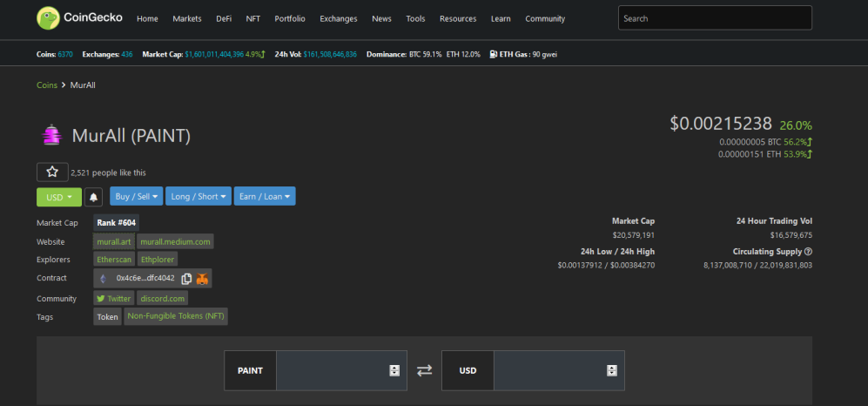Click the MurAll PAINT spray can logo
Viewport: 868px width, 406px height.
50,135
